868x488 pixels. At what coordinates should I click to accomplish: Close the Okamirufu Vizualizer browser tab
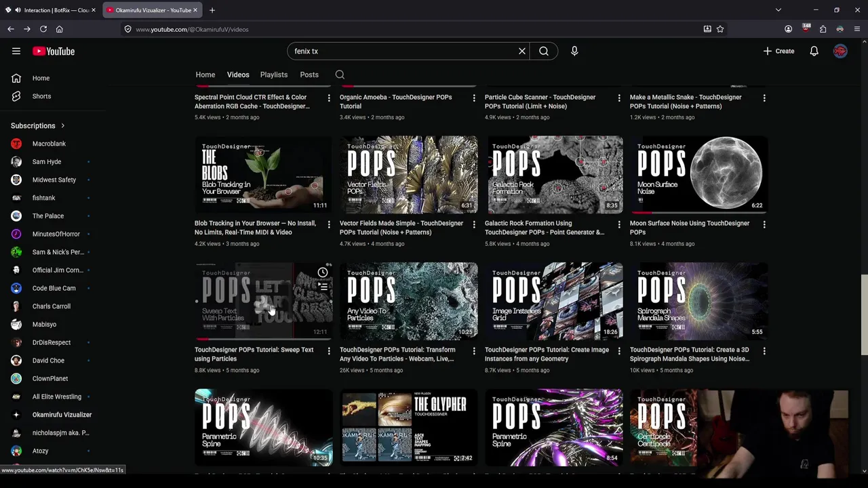pyautogui.click(x=195, y=10)
